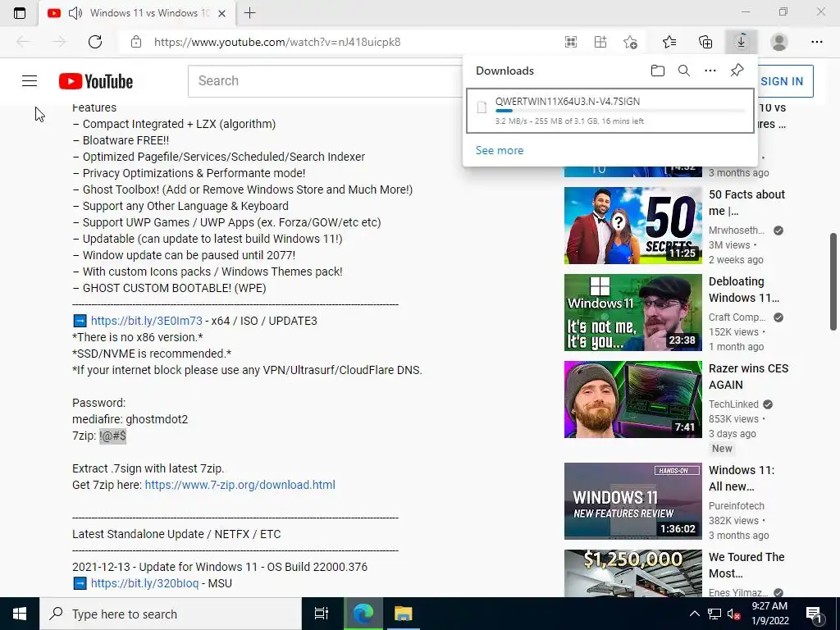
Task: Click the YouTube Search field
Action: (325, 81)
